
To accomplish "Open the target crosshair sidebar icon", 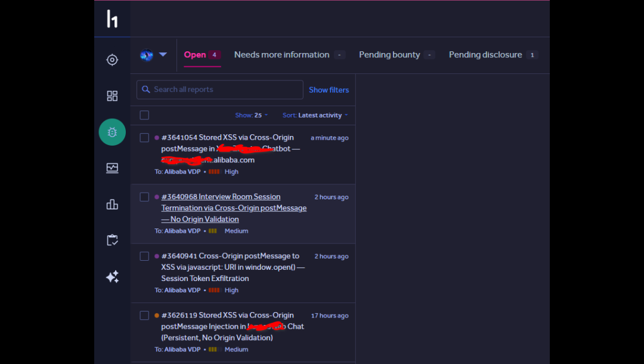I will (112, 60).
